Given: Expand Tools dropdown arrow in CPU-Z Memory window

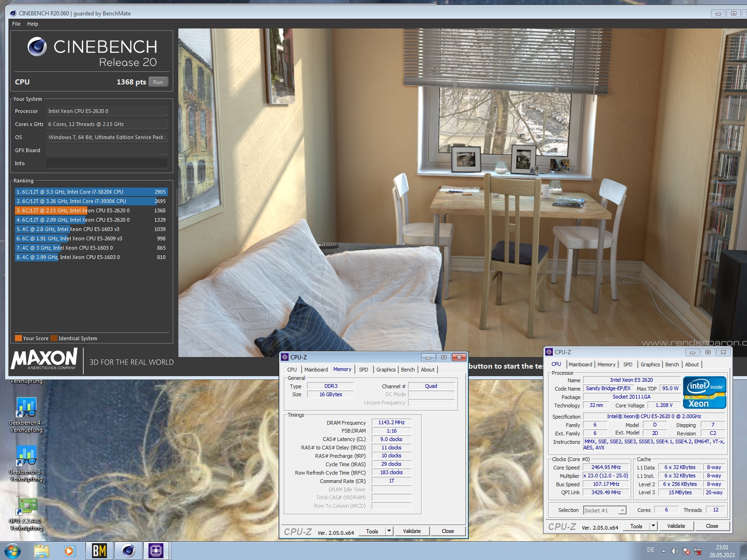Looking at the screenshot, I should (x=389, y=531).
